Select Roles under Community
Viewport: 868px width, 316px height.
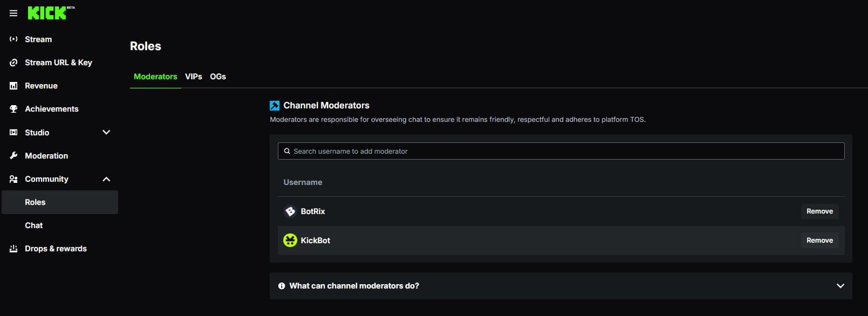tap(60, 202)
